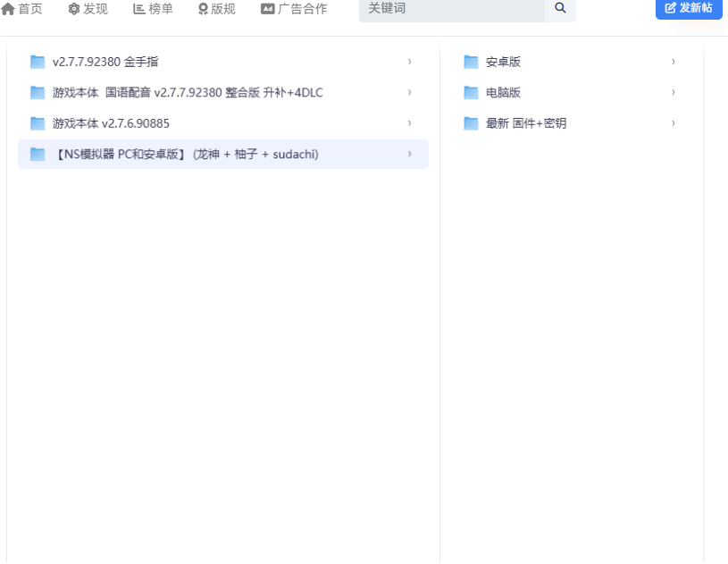
Task: Click the folder icon for 电脑版
Action: pos(471,92)
